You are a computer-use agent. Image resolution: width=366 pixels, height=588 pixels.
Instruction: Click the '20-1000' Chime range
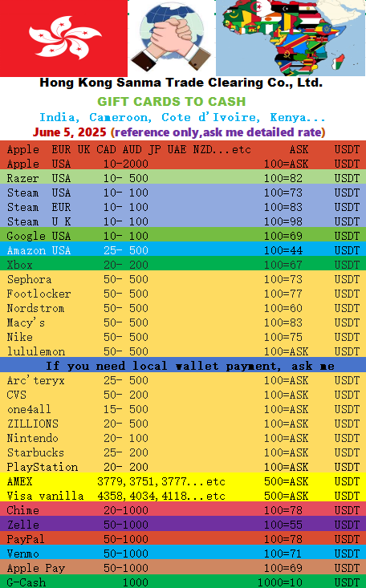126,510
